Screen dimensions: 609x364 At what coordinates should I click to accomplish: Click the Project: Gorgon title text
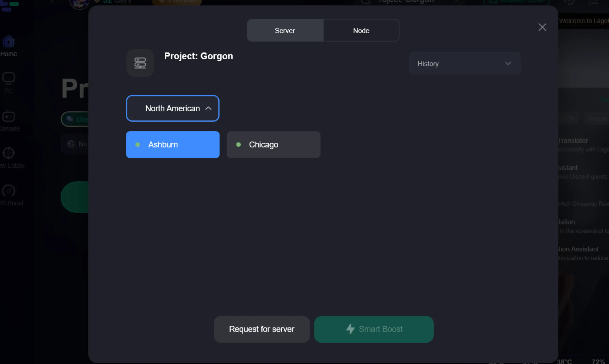click(198, 56)
